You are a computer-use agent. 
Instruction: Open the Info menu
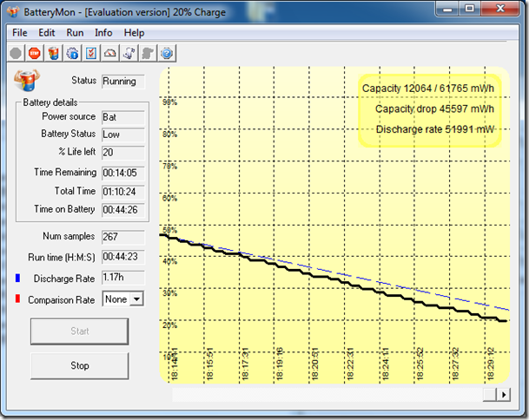click(103, 33)
